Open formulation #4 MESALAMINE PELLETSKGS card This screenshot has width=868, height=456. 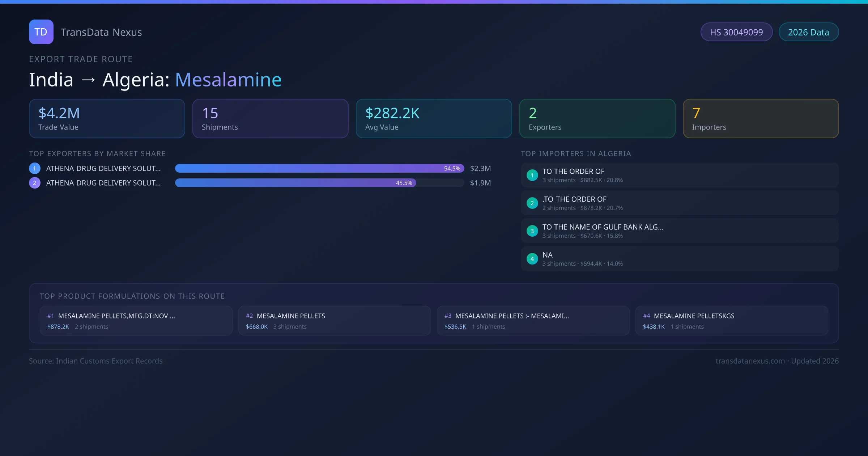[731, 321]
